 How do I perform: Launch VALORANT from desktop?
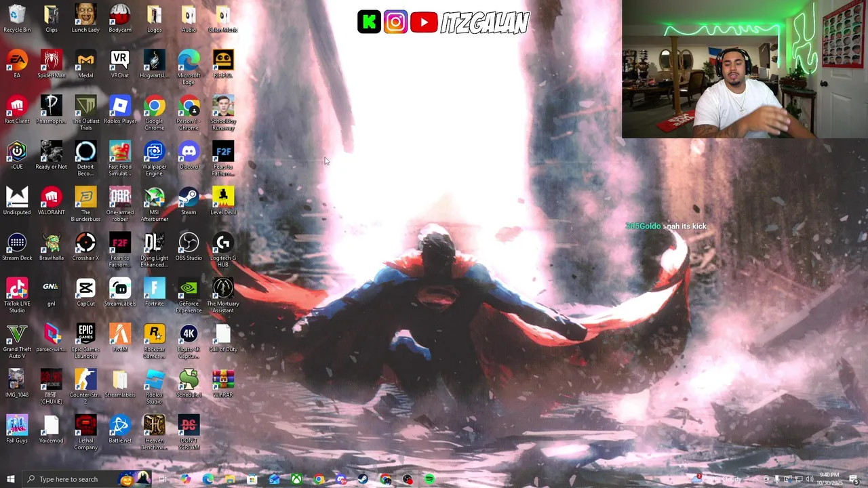[51, 201]
